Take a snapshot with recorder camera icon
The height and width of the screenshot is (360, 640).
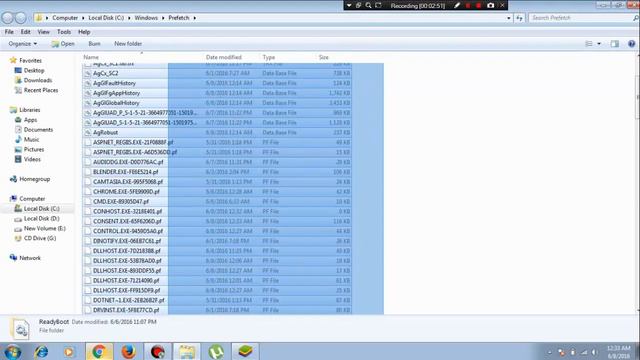(491, 5)
